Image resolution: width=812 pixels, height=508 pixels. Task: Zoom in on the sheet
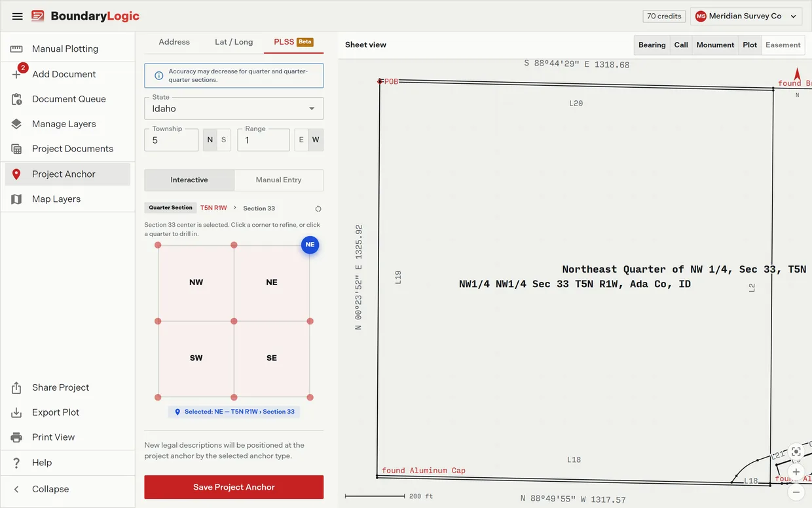click(x=796, y=471)
